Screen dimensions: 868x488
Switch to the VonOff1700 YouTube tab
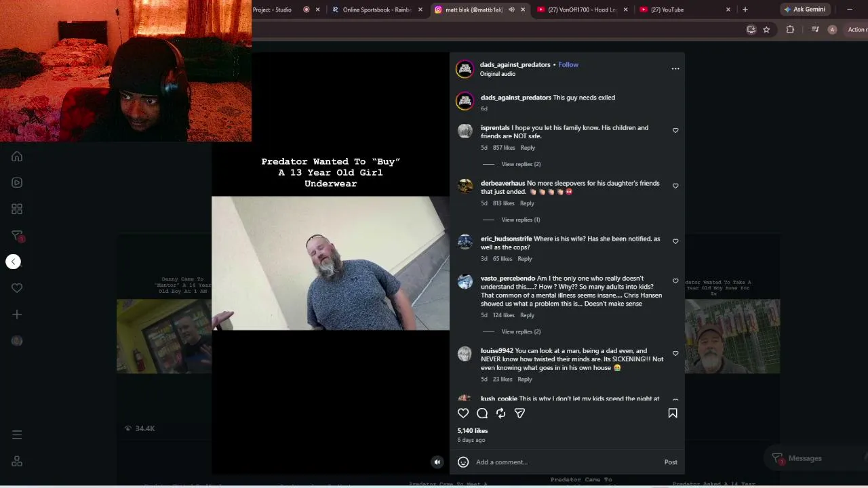pos(583,9)
